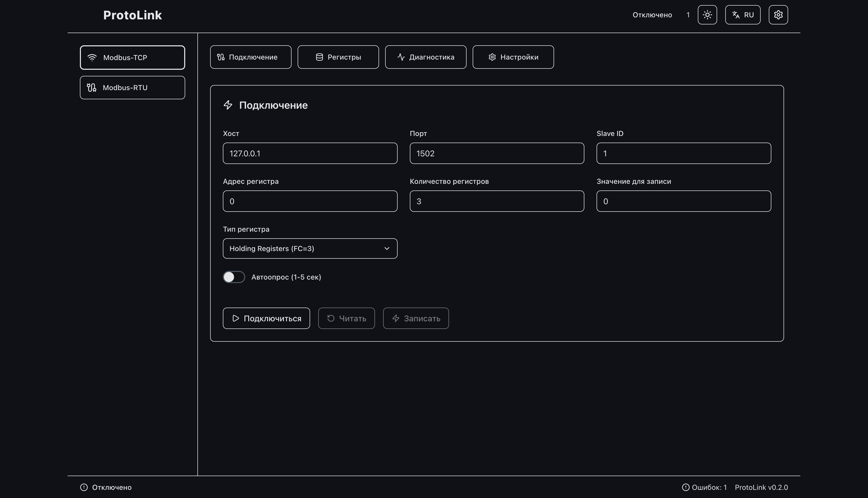868x498 pixels.
Task: Click the Ошибок: 1 status indicator
Action: coord(704,487)
